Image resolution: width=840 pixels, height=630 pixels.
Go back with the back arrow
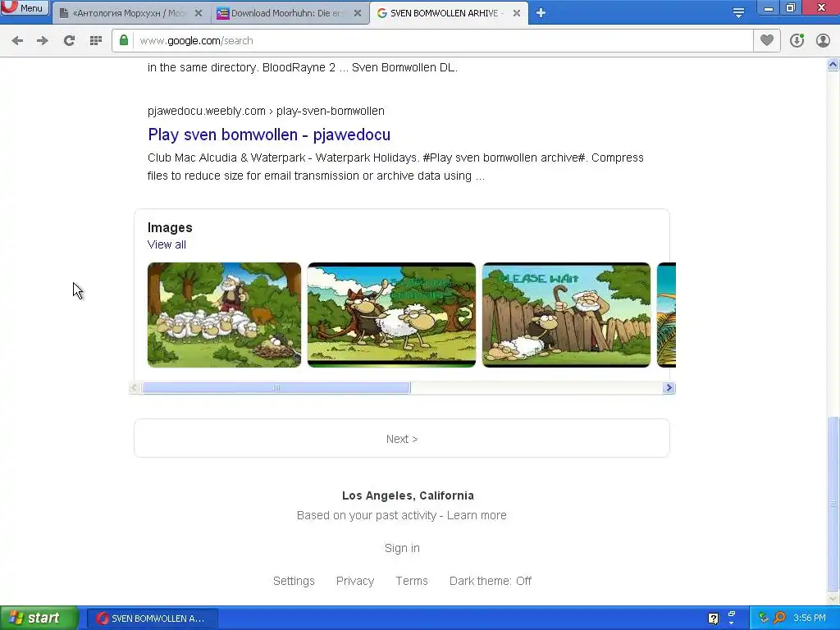pos(17,41)
